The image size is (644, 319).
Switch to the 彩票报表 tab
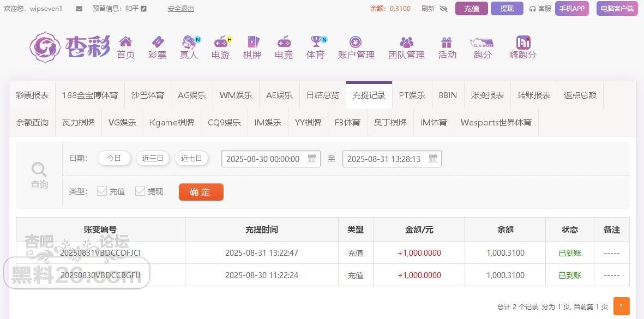click(x=32, y=95)
